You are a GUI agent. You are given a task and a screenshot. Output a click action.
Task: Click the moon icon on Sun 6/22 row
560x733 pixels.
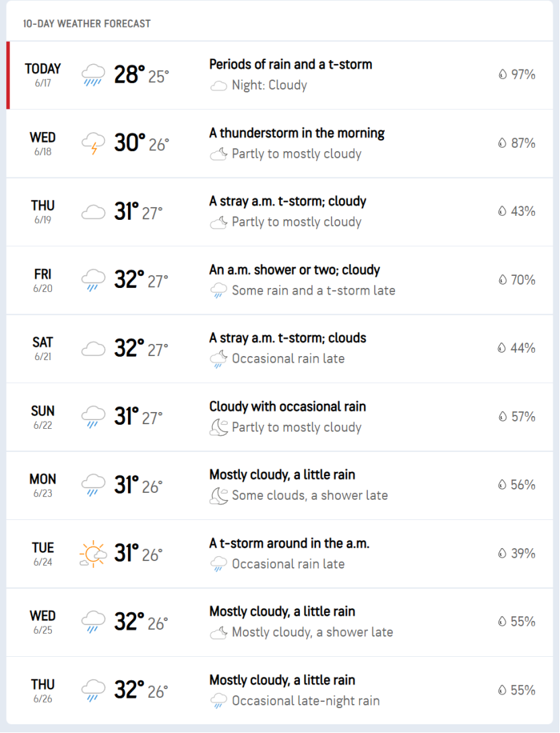[218, 428]
